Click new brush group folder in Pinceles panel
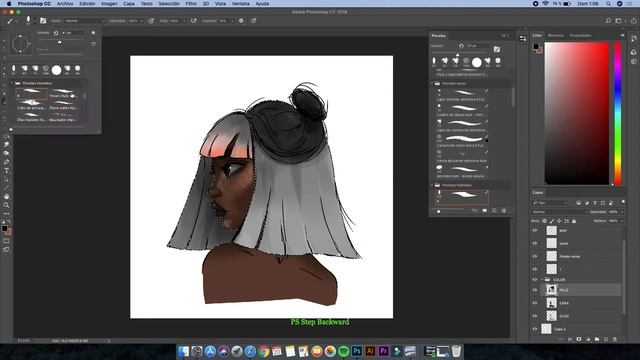Viewport: 640px width, 360px height. 484,211
